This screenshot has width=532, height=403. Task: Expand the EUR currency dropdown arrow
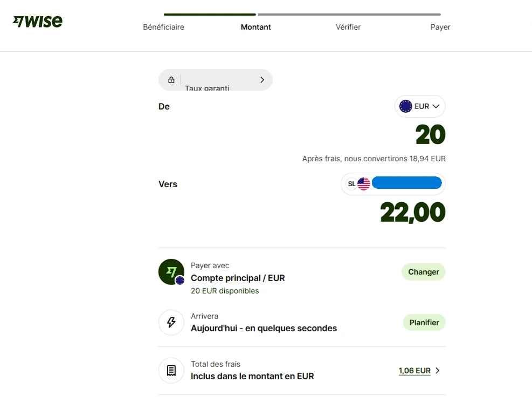[436, 106]
